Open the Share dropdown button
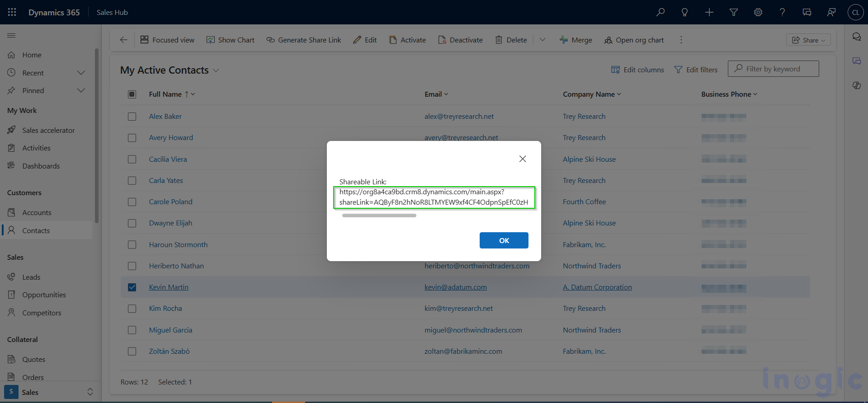 click(x=808, y=40)
